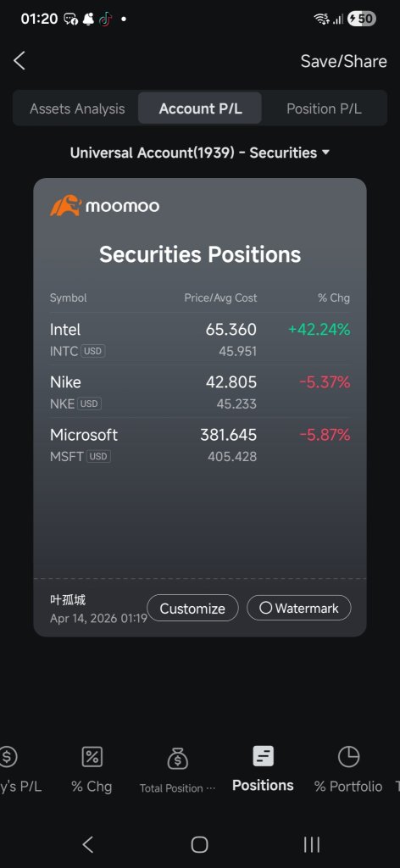
Task: Switch to the Position P/L tab
Action: (324, 108)
